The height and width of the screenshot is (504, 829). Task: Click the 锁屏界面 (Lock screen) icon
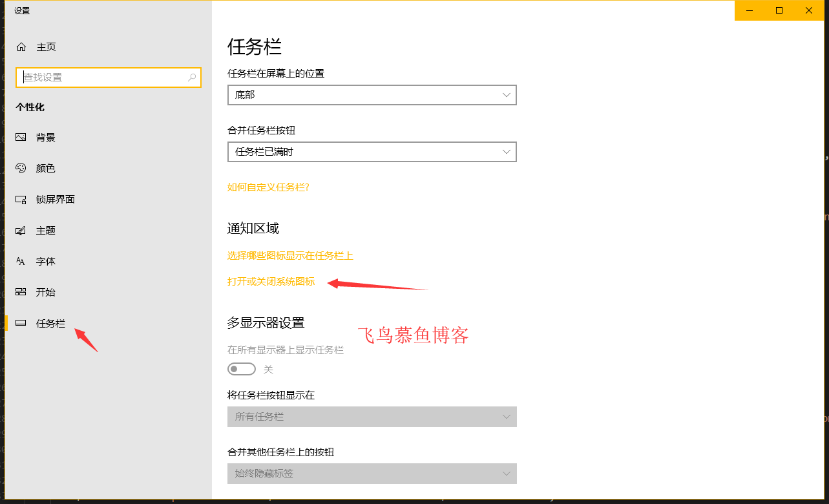(x=21, y=199)
